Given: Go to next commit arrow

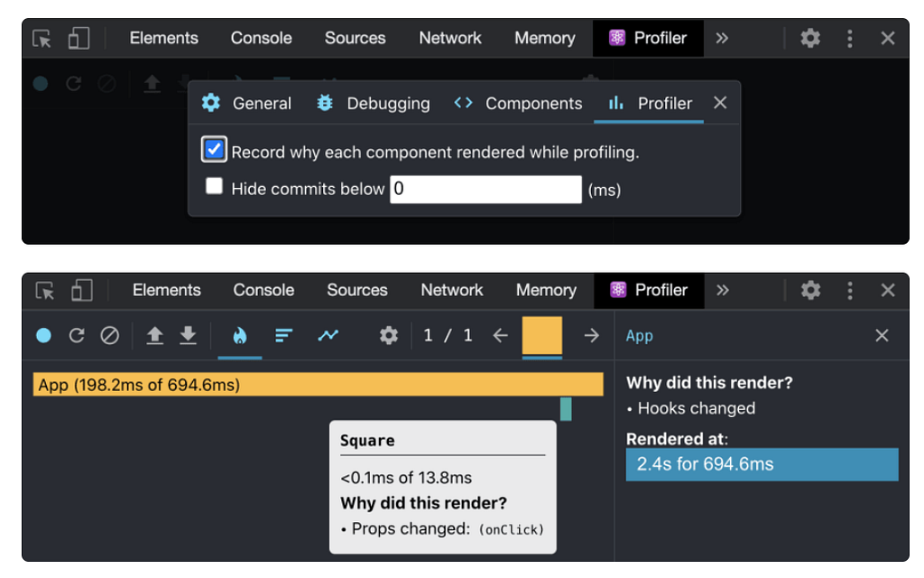Looking at the screenshot, I should pyautogui.click(x=591, y=336).
